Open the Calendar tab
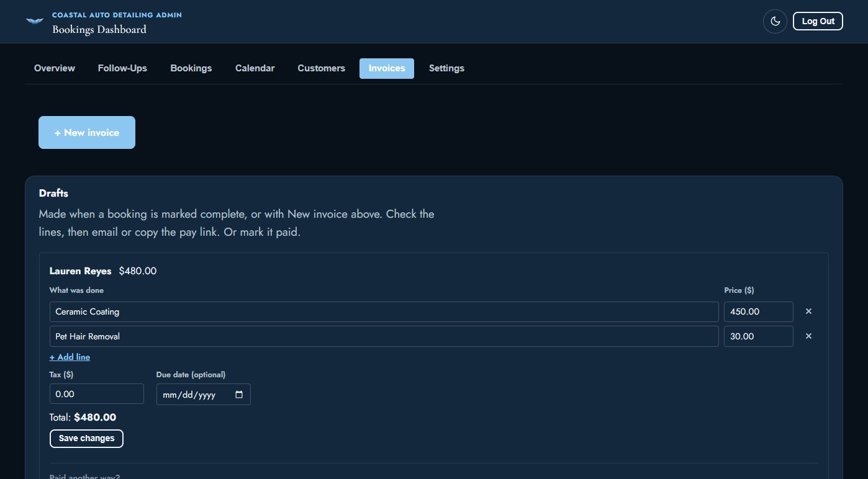Image resolution: width=868 pixels, height=479 pixels. pos(255,68)
